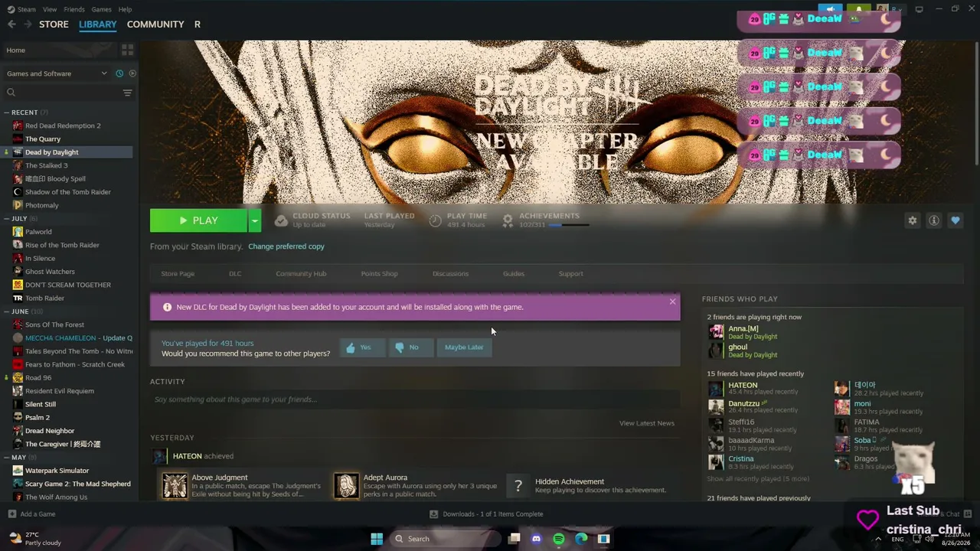The height and width of the screenshot is (551, 980).
Task: Sort library by recent activity clock icon
Action: click(119, 73)
